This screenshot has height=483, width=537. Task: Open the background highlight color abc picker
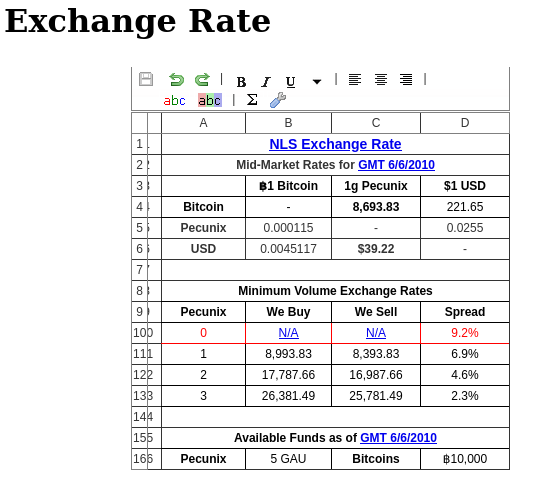[x=210, y=100]
